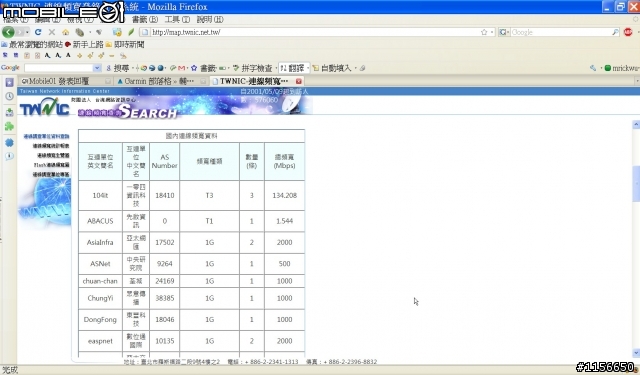Open the sidebar Bookmarks star icon
This screenshot has height=375, width=640.
[9, 82]
